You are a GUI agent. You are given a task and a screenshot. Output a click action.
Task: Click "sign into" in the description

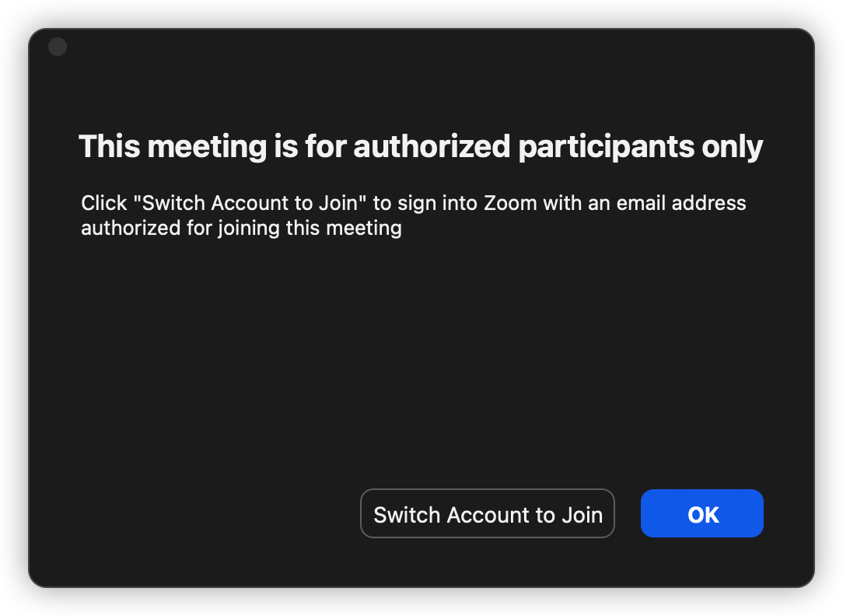click(434, 204)
